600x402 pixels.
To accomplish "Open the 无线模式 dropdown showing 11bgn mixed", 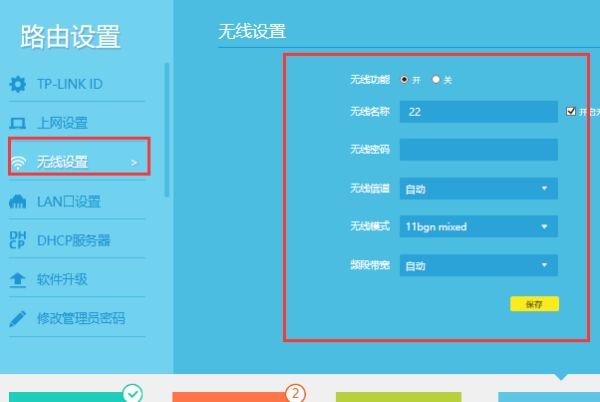I will coord(478,227).
